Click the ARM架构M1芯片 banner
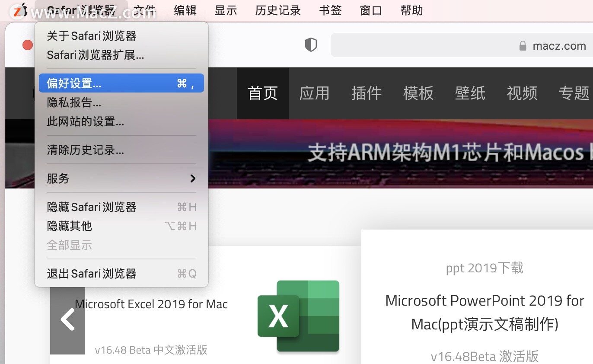The height and width of the screenshot is (364, 593). (401, 153)
